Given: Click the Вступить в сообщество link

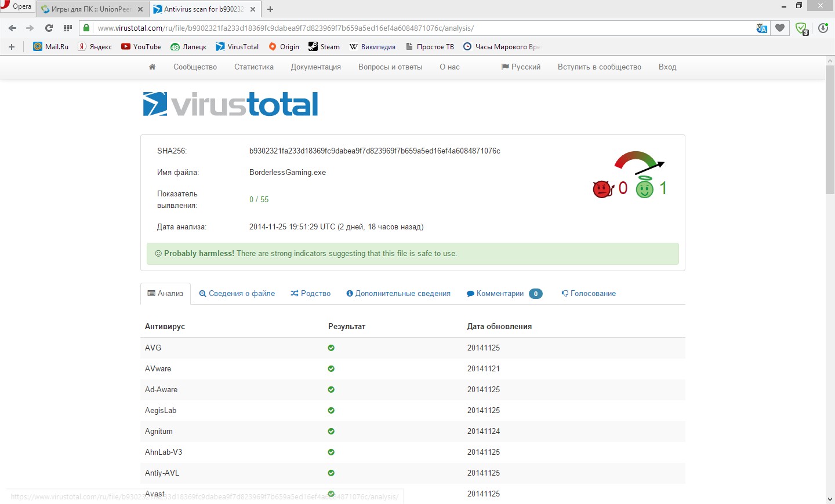Looking at the screenshot, I should pos(600,67).
